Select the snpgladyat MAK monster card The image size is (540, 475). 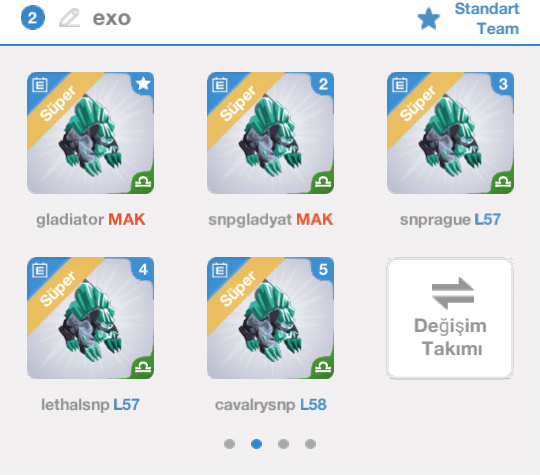pyautogui.click(x=270, y=133)
